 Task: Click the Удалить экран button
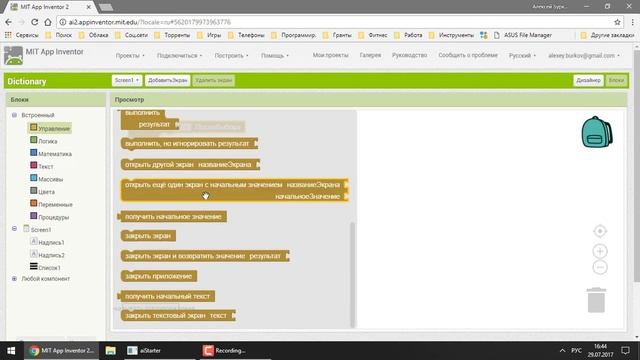[213, 80]
